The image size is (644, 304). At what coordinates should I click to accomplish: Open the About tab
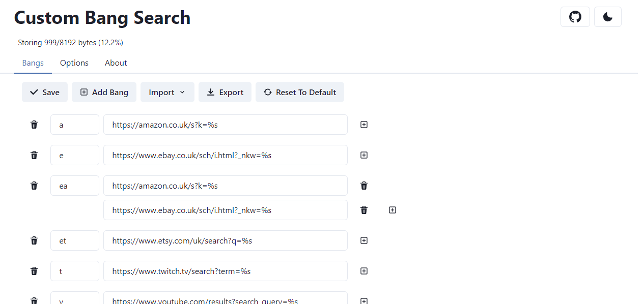point(116,63)
